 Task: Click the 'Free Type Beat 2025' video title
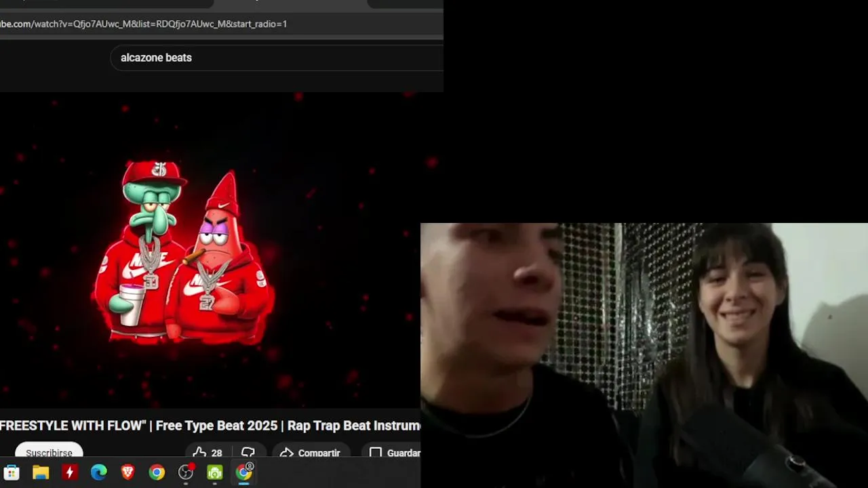(x=210, y=426)
